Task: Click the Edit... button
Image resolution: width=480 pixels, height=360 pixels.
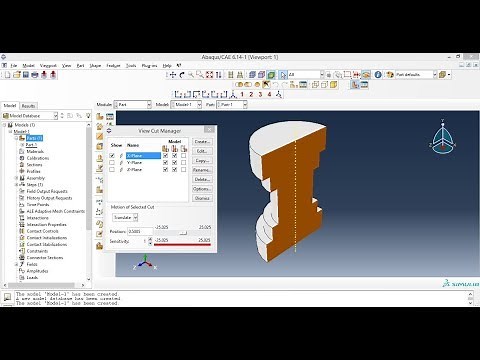Action: pos(202,151)
